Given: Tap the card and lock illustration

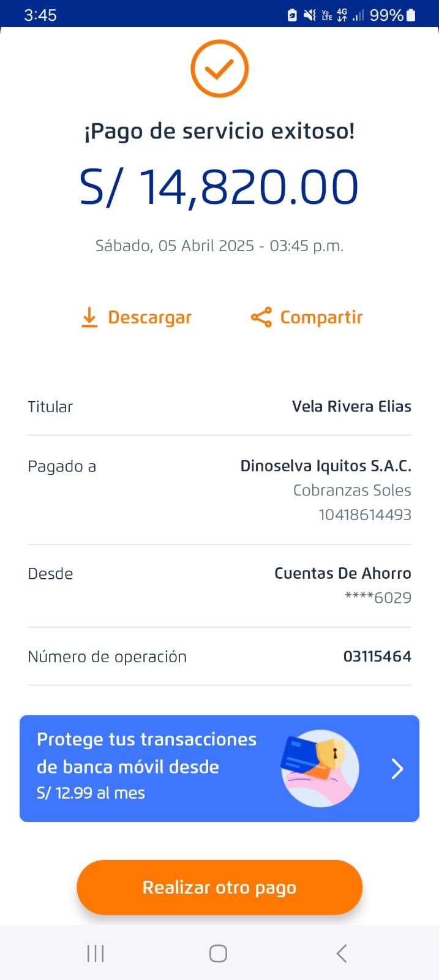Looking at the screenshot, I should pyautogui.click(x=319, y=767).
